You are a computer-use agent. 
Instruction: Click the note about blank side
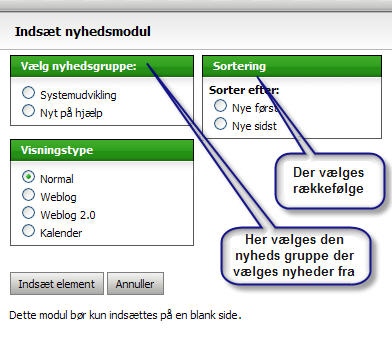tap(125, 315)
